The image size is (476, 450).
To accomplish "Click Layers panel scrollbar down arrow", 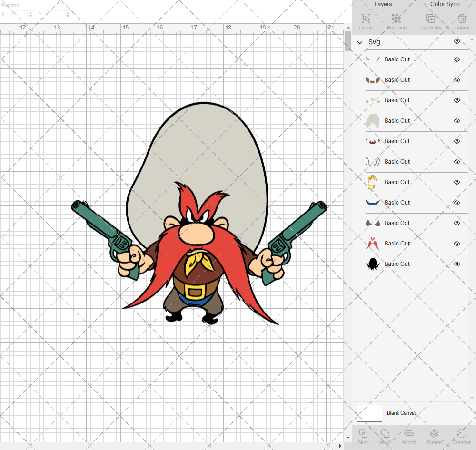I will [x=471, y=398].
